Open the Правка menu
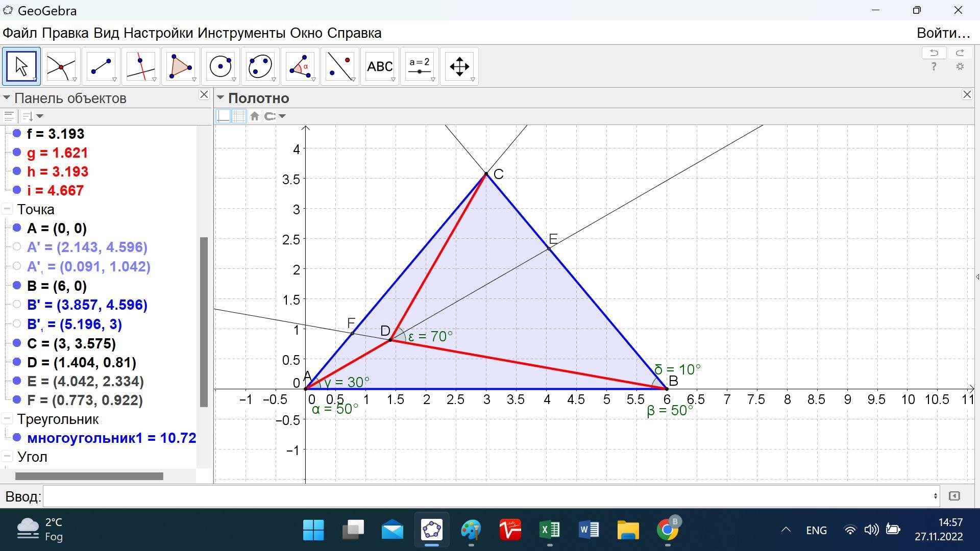 click(x=65, y=33)
